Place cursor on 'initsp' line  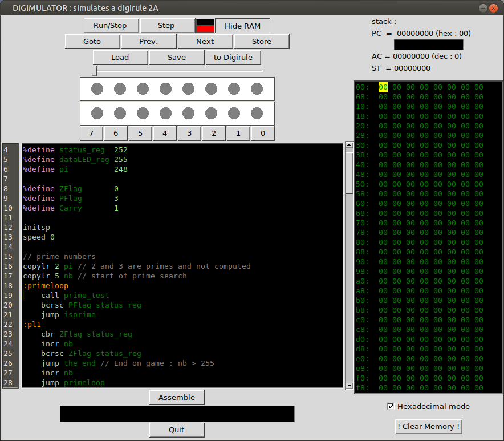(36, 228)
